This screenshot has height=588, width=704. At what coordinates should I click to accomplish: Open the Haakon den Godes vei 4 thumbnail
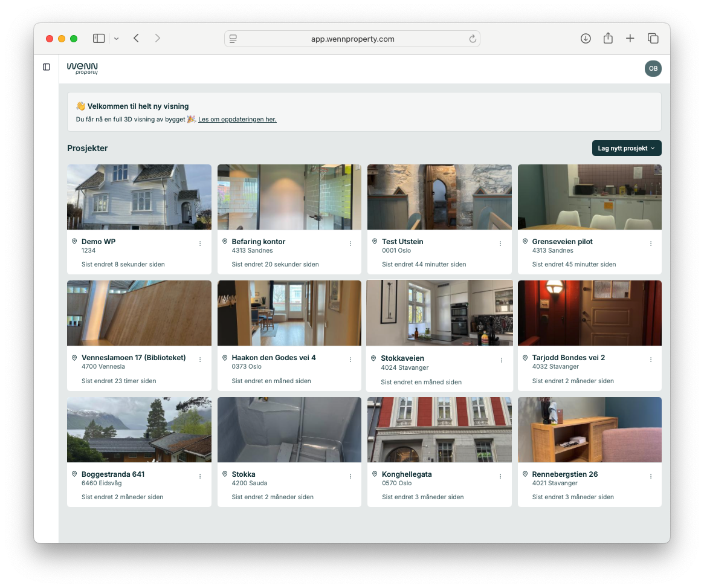point(289,313)
